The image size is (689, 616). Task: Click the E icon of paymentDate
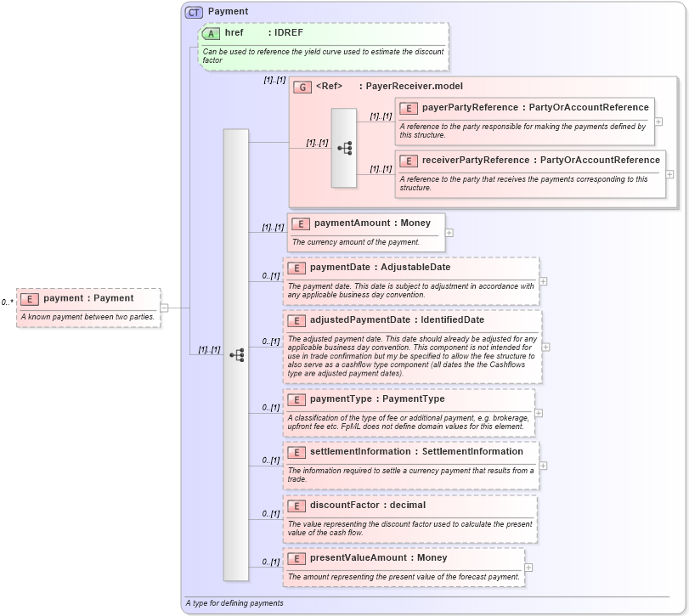(x=296, y=267)
